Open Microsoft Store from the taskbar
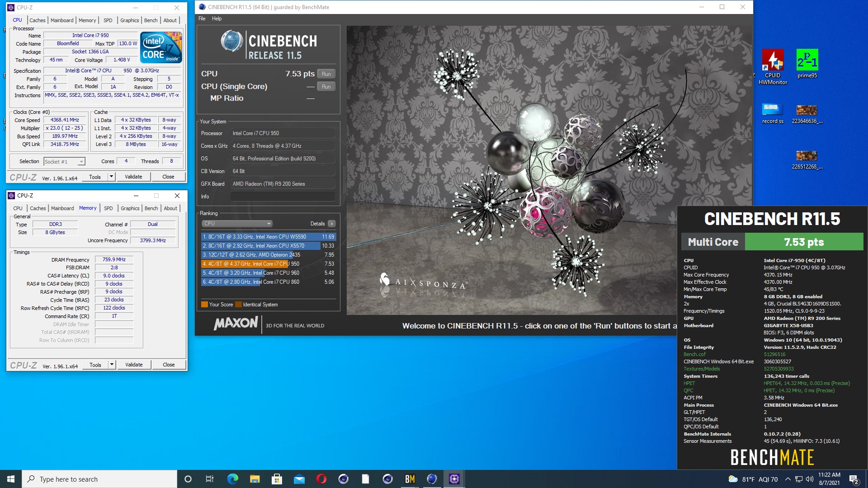Image resolution: width=868 pixels, height=488 pixels. pyautogui.click(x=277, y=479)
